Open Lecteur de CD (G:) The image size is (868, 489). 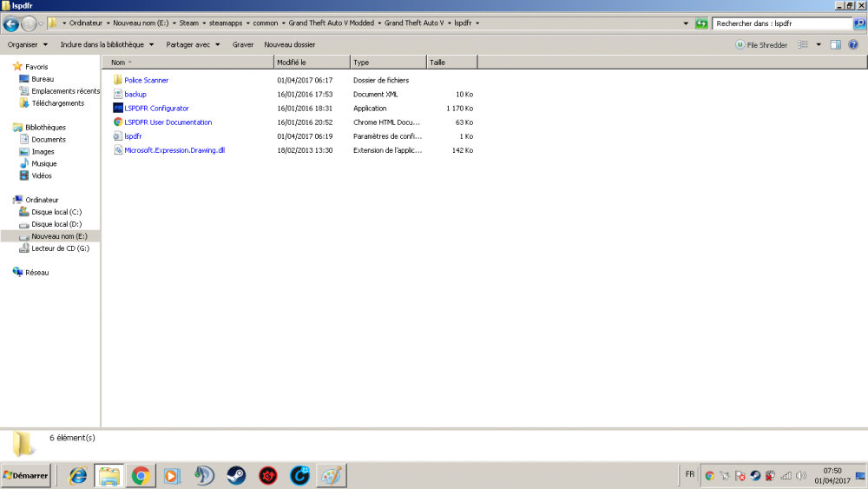(x=61, y=248)
